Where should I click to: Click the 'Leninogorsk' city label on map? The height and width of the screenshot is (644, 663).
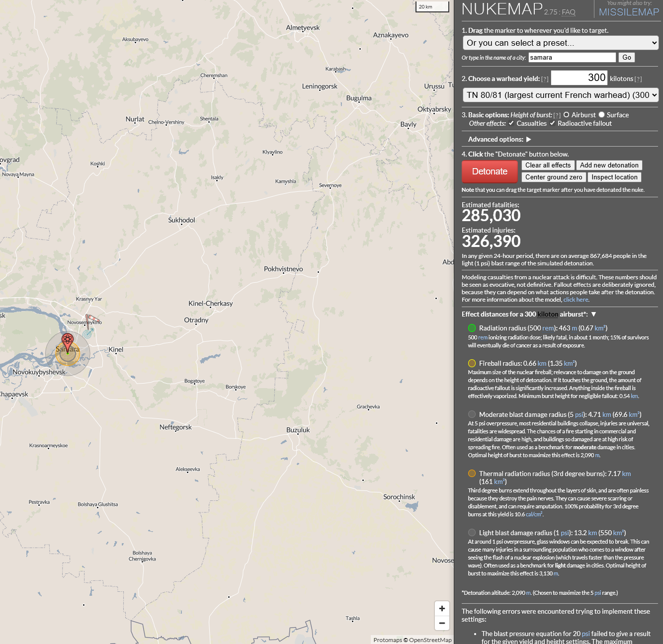click(320, 86)
